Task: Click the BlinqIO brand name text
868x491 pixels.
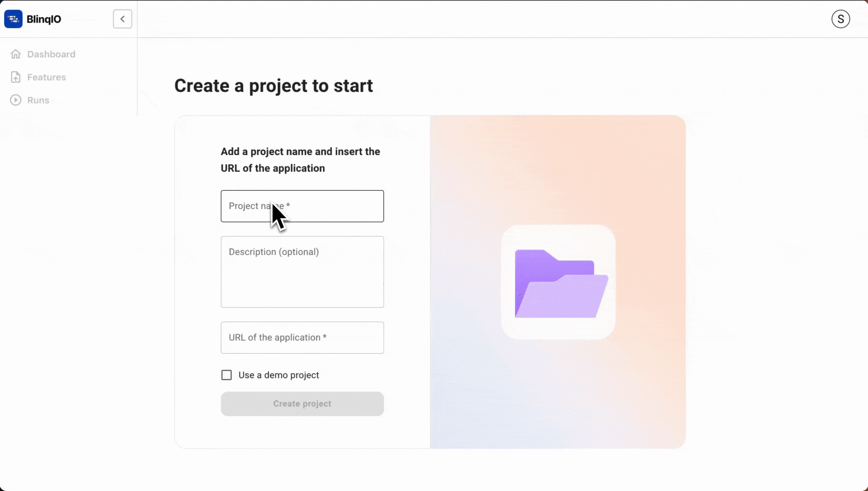Action: pyautogui.click(x=44, y=19)
